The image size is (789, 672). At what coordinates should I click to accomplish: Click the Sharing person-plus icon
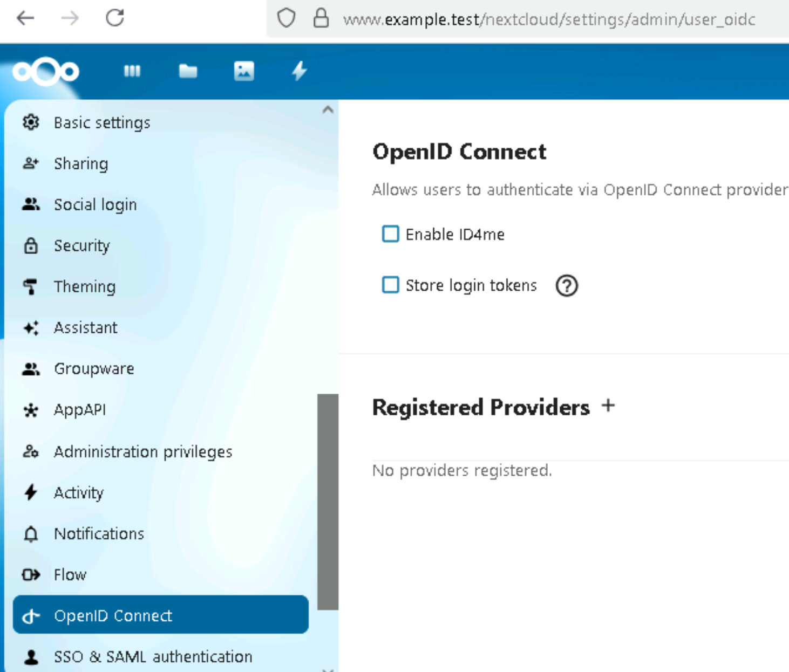(x=31, y=163)
